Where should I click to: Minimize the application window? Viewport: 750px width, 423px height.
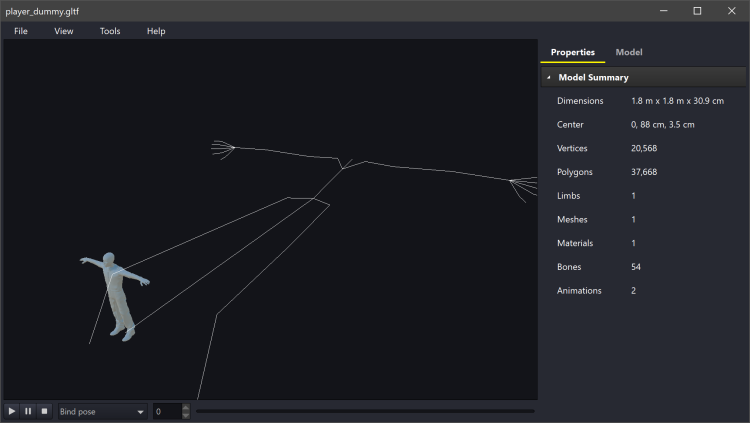click(662, 11)
